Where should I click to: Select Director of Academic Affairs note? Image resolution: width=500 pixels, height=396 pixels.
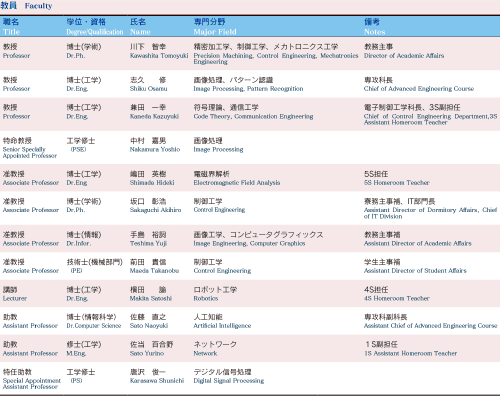(404, 56)
